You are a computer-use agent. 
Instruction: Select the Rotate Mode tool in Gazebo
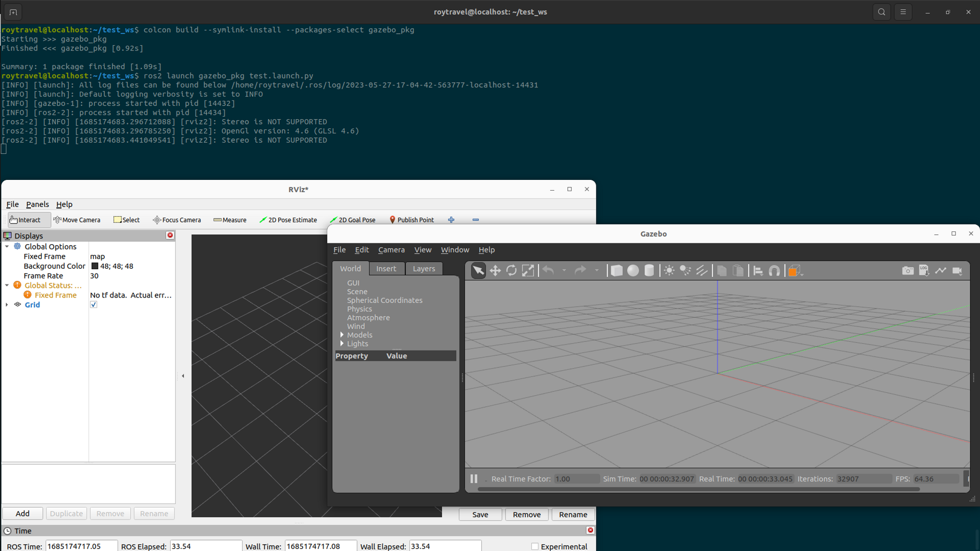coord(512,270)
